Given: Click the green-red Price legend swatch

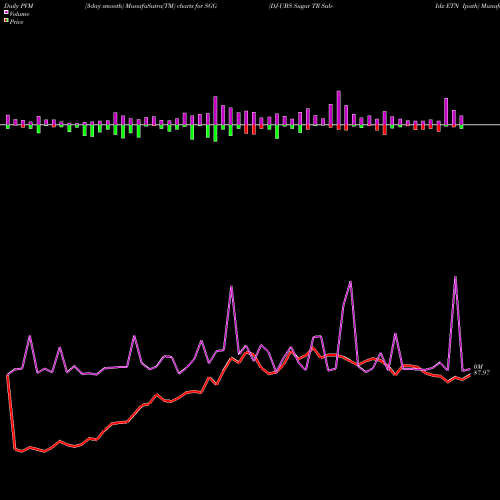Looking at the screenshot, I should pyautogui.click(x=6, y=21).
